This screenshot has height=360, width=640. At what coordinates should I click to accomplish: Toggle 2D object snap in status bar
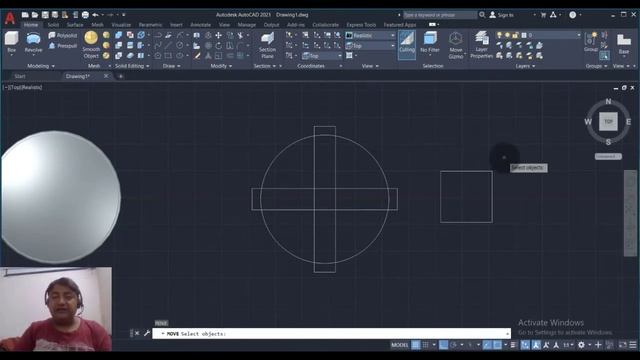coord(497,345)
